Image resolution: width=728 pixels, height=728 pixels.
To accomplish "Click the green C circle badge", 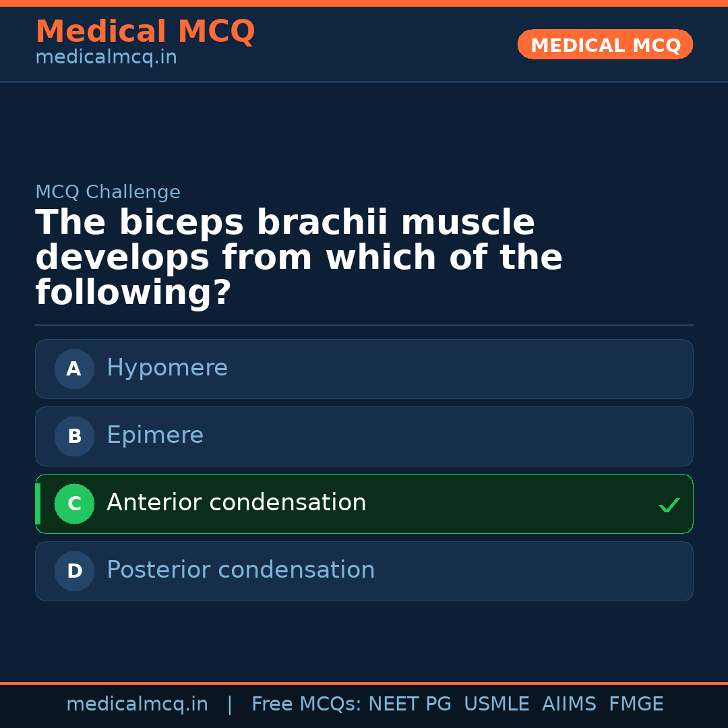I will (74, 504).
